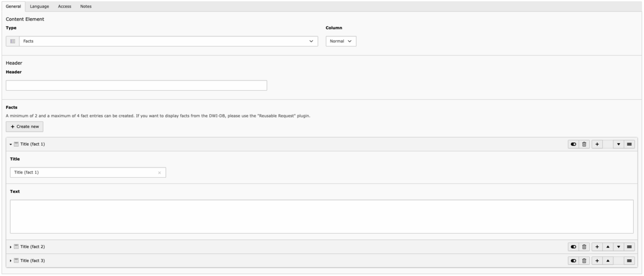
Task: Delete the Title (fact 2) entry
Action: coord(584,246)
